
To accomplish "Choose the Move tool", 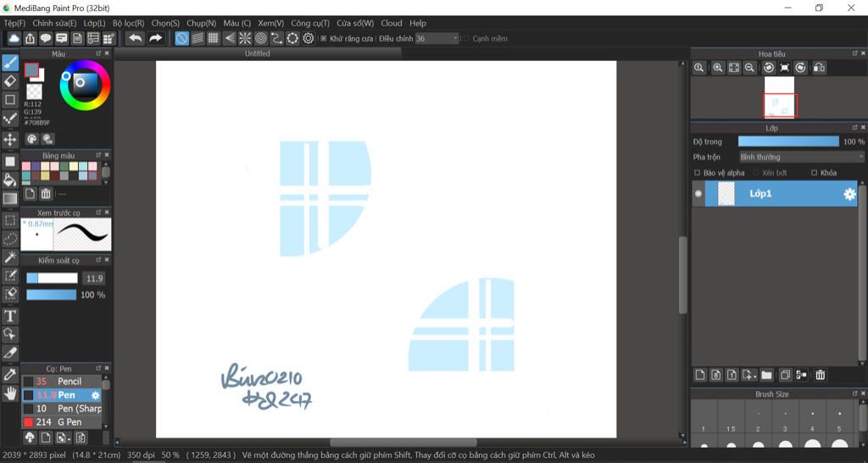I will [10, 139].
